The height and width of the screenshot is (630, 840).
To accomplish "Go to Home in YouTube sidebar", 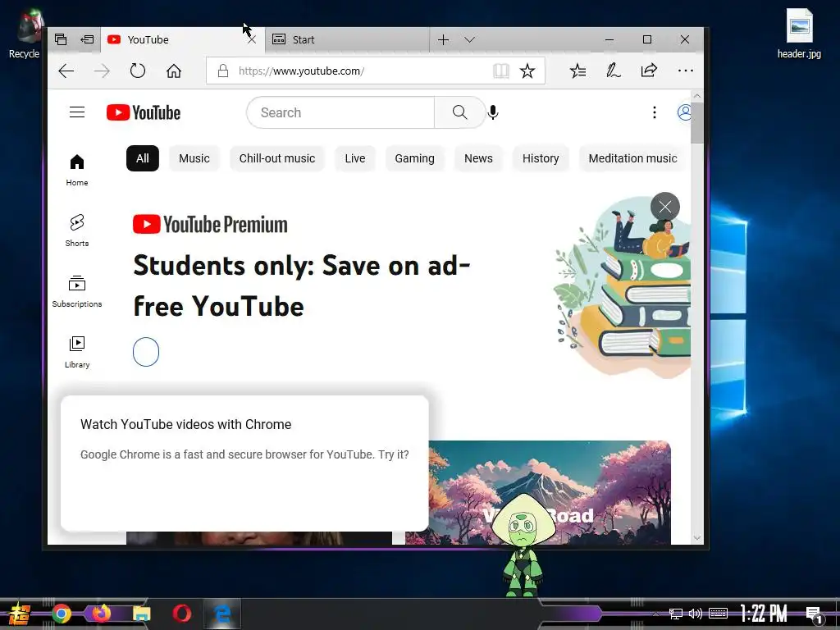I will 77,171.
